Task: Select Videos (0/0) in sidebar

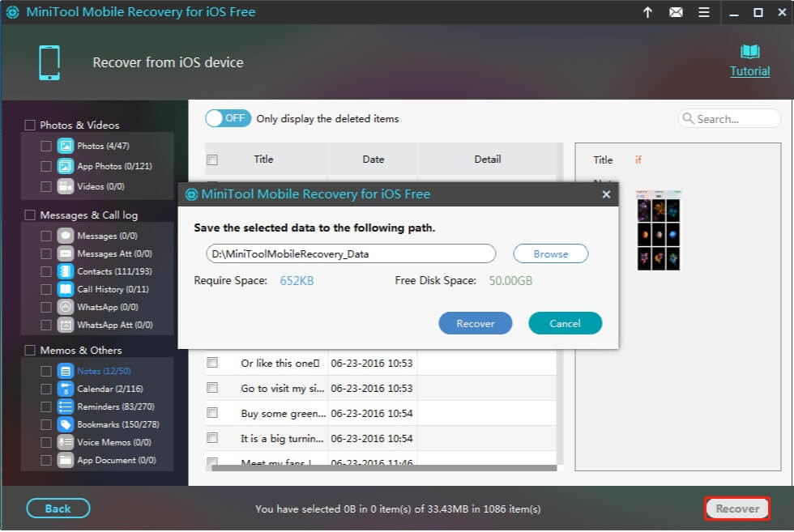Action: 100,186
